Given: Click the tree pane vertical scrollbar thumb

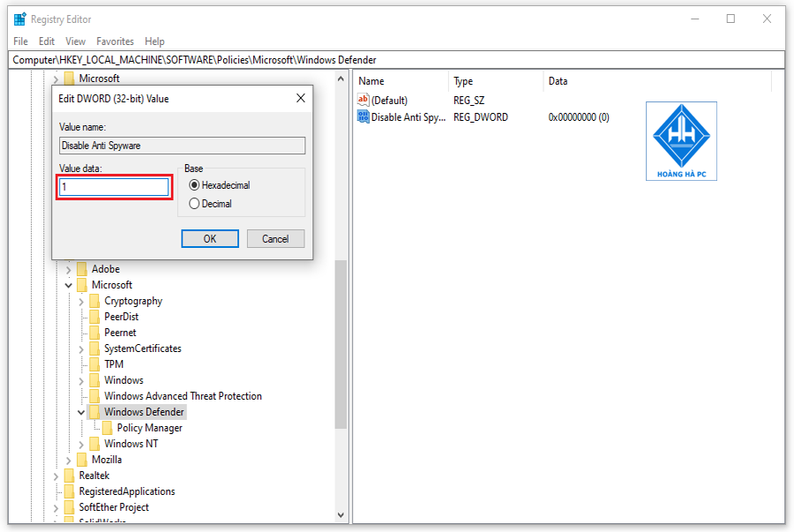Looking at the screenshot, I should click(341, 345).
